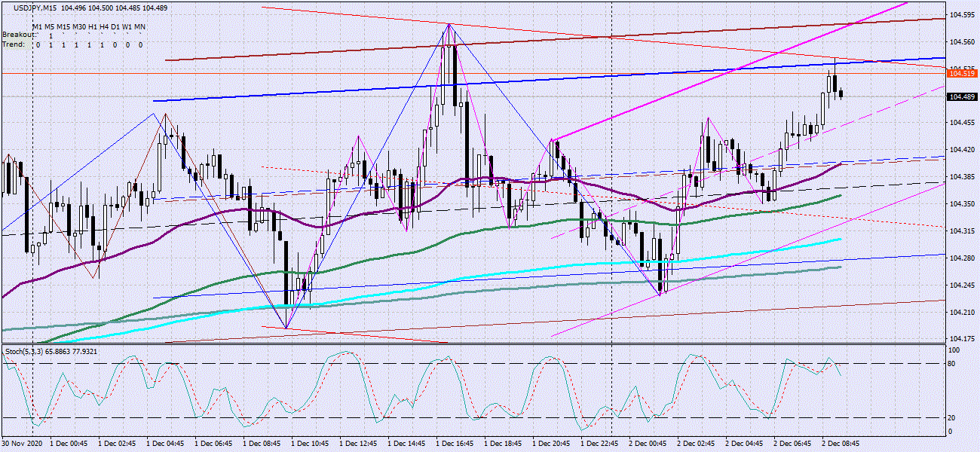Click the 104.175 price axis label
The image size is (980, 452).
pyautogui.click(x=960, y=338)
